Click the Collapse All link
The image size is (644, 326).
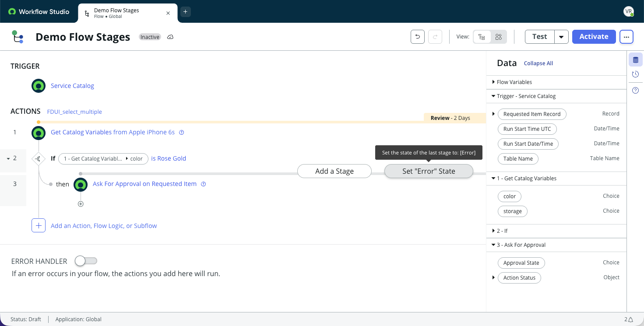click(x=538, y=63)
